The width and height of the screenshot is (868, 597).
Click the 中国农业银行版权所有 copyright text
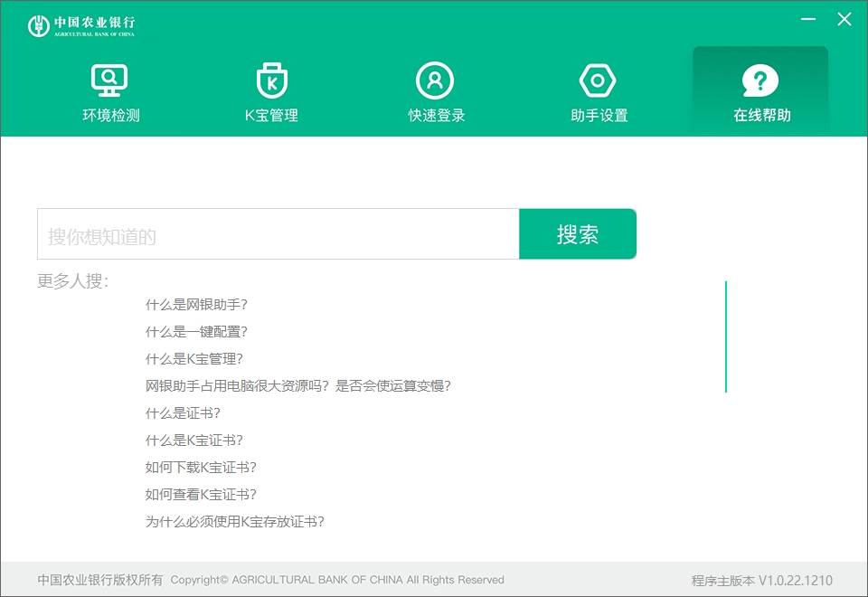point(100,580)
